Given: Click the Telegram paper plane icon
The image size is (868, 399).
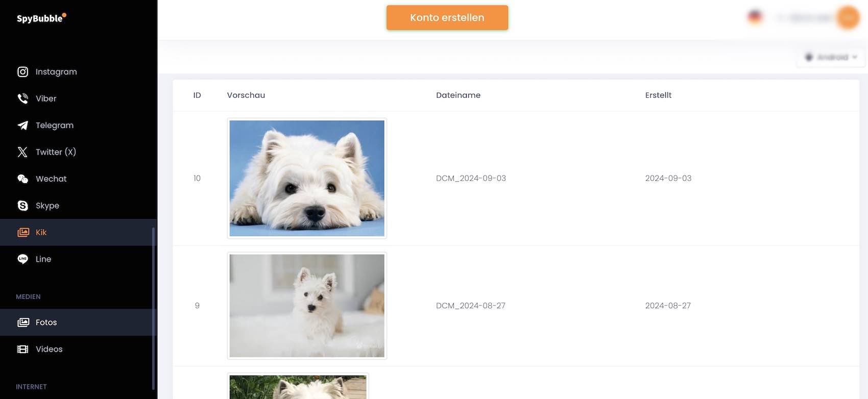Looking at the screenshot, I should pos(23,126).
